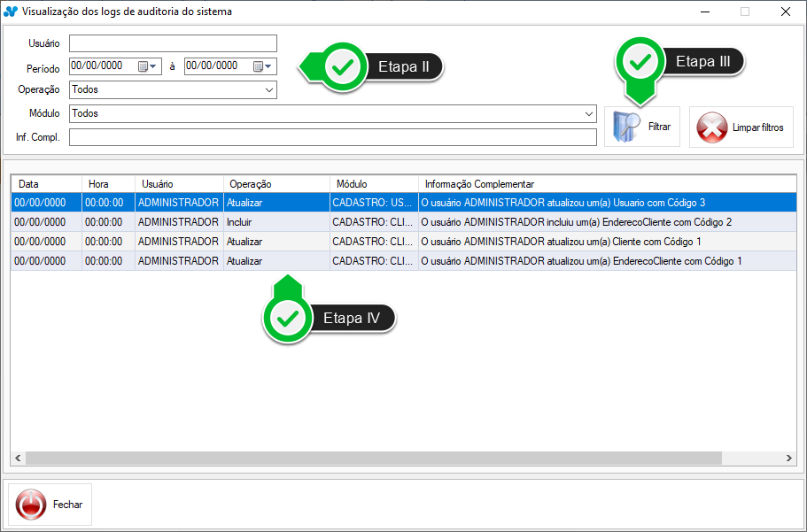Click the Inf. Compl. text field

[332, 137]
